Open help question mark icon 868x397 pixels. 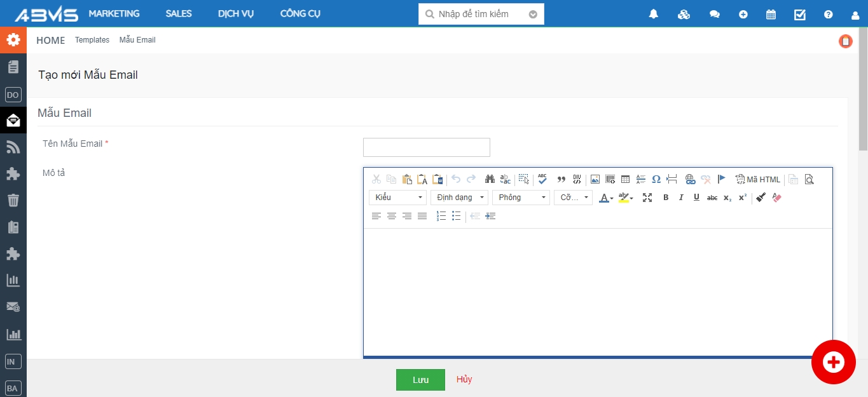click(828, 14)
